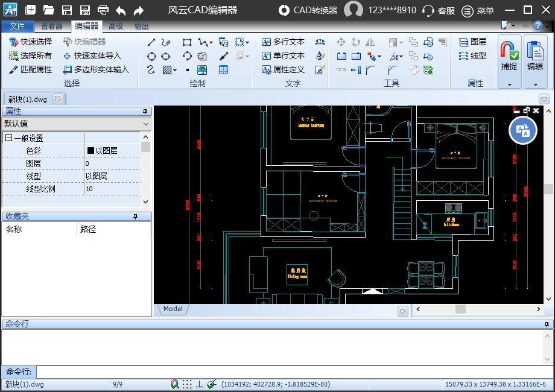The height and width of the screenshot is (392, 555).
Task: Select the Spline curve tool
Action: point(151,70)
